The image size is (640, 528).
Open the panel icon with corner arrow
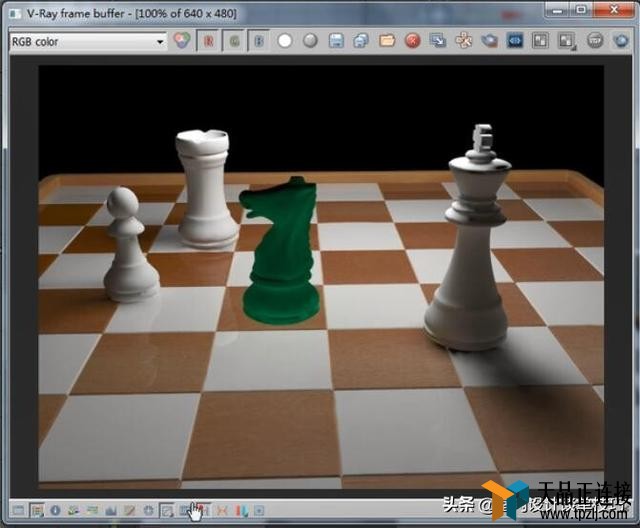[x=567, y=41]
